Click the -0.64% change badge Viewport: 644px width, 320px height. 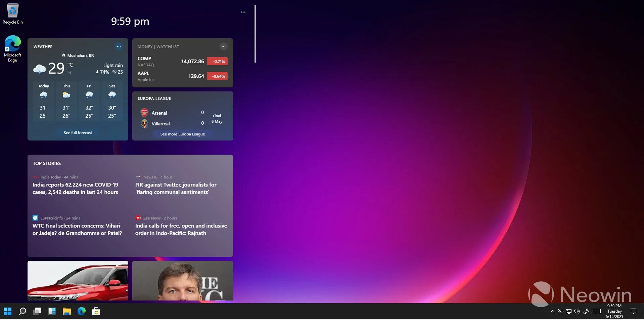click(217, 76)
